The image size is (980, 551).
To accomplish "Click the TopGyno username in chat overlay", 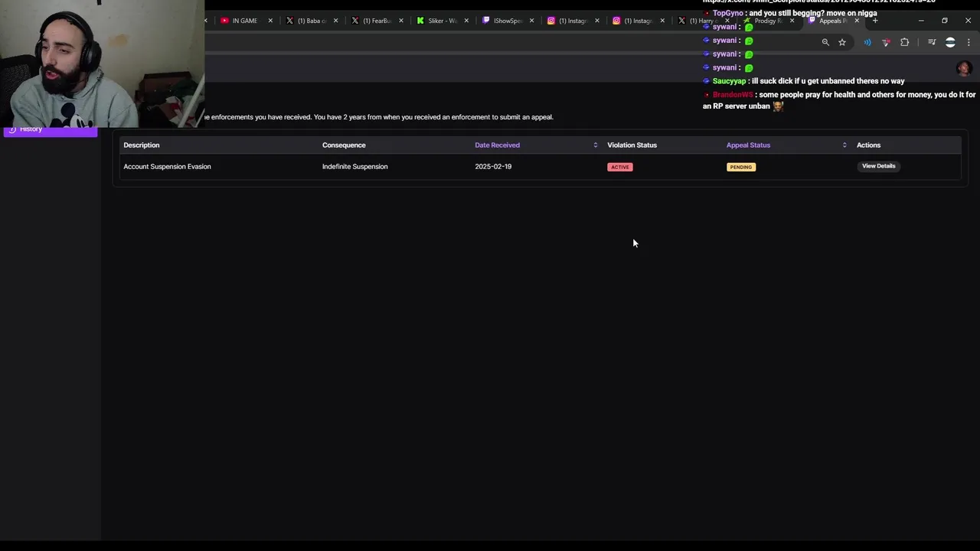I will (x=727, y=13).
